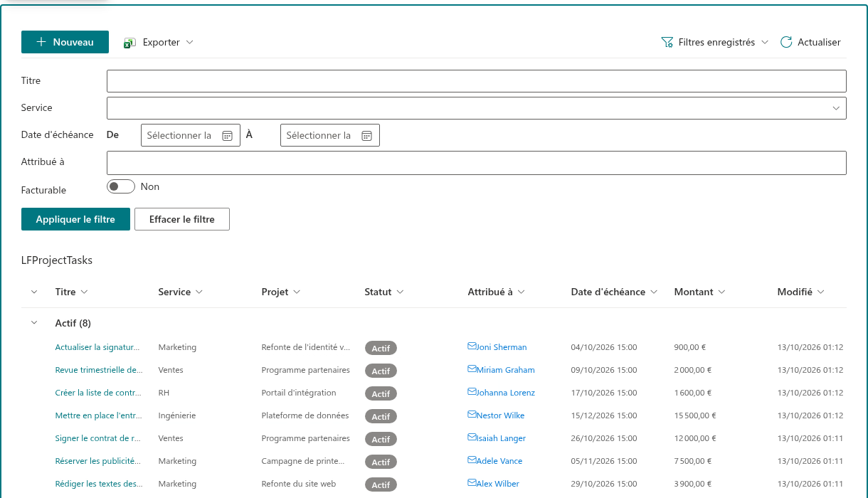This screenshot has width=868, height=498.
Task: Click the mail icon beside Adele Vance
Action: point(472,460)
